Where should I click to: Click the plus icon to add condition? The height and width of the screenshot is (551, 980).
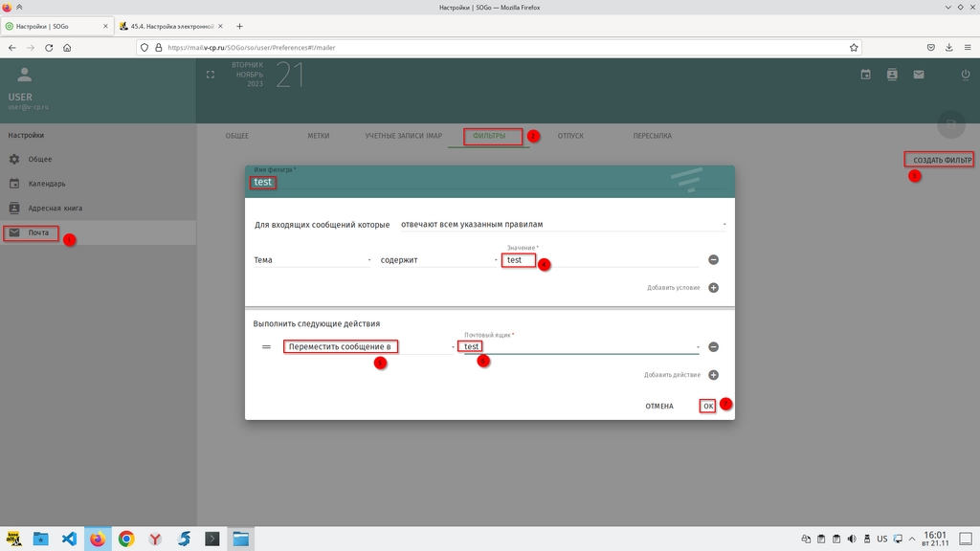tap(713, 287)
